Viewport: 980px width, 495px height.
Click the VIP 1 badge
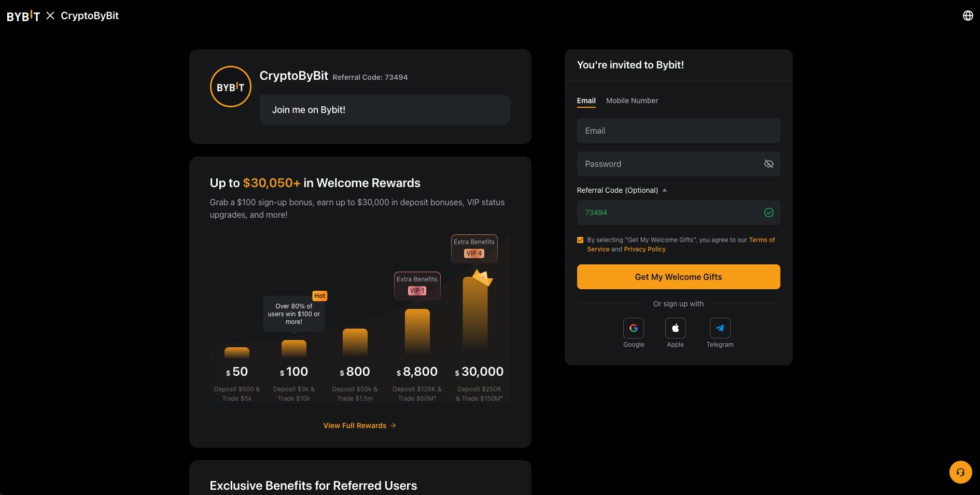click(417, 291)
